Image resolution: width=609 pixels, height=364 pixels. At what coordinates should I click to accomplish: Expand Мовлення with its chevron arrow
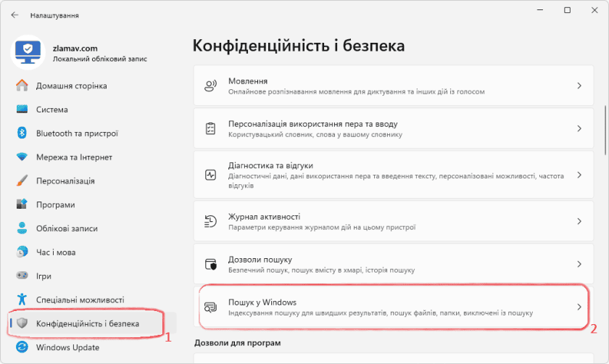click(x=579, y=86)
